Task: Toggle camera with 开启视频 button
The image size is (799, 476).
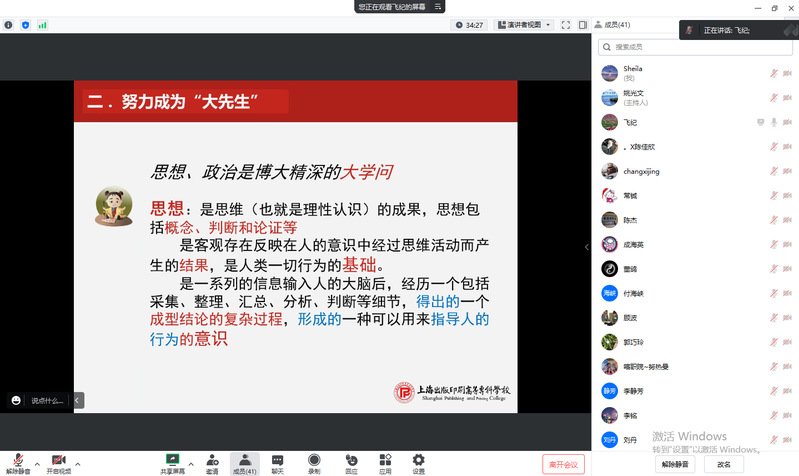Action: point(59,461)
